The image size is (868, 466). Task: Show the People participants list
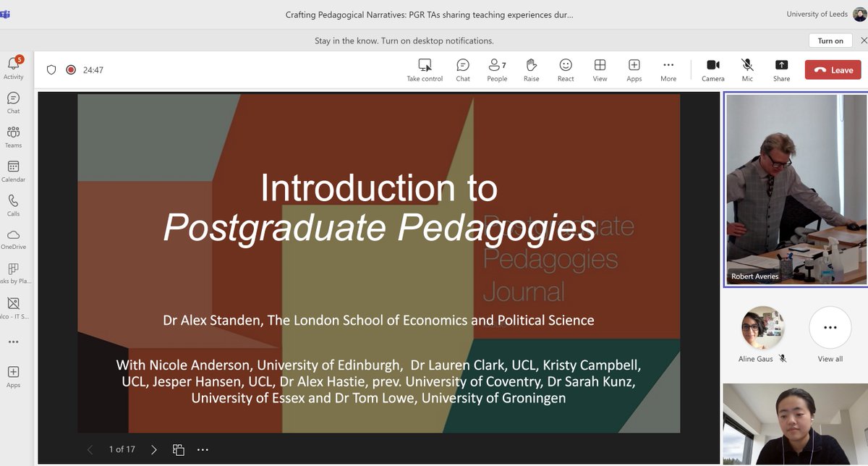[x=497, y=70]
